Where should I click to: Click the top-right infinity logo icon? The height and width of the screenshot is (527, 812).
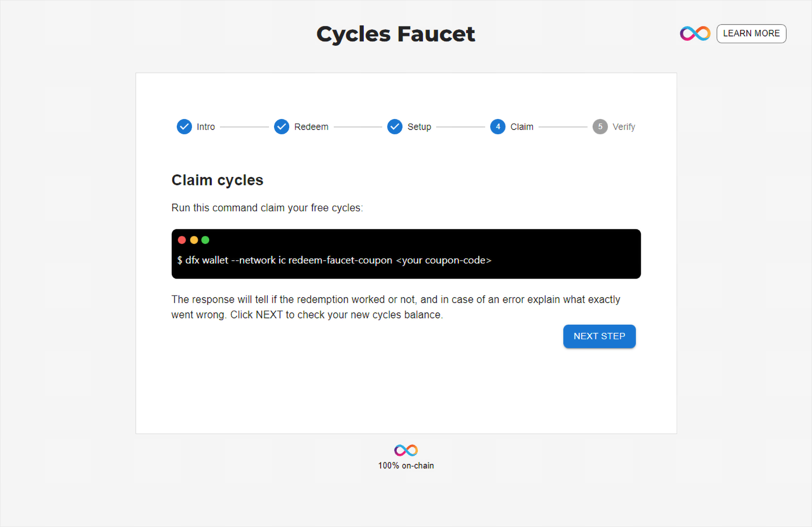point(696,34)
